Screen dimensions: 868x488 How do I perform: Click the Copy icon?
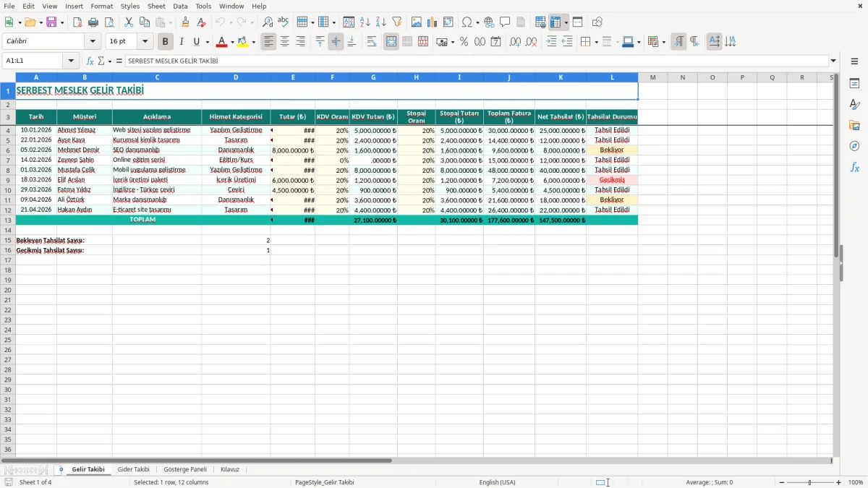145,22
